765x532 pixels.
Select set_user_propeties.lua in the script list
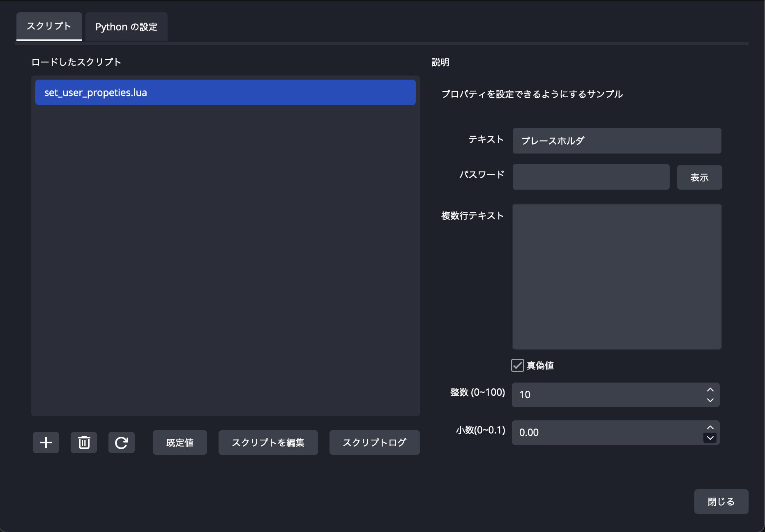click(x=225, y=92)
